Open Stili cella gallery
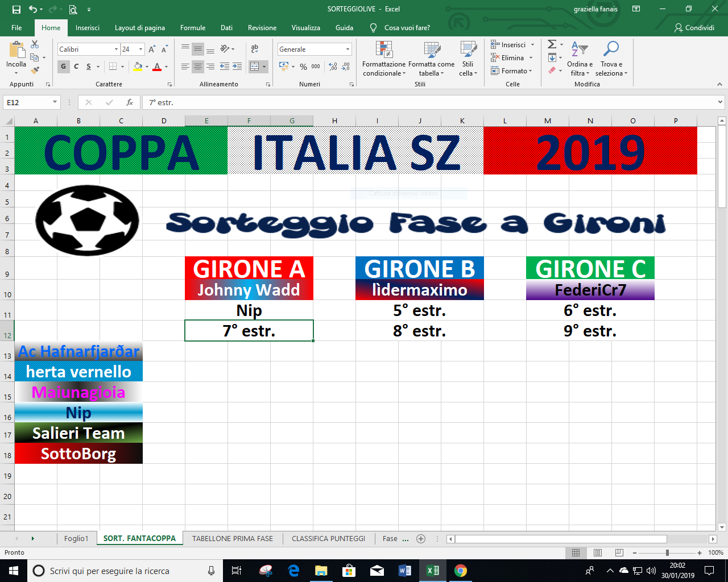Screen dimensions: 728x582 coord(468,59)
